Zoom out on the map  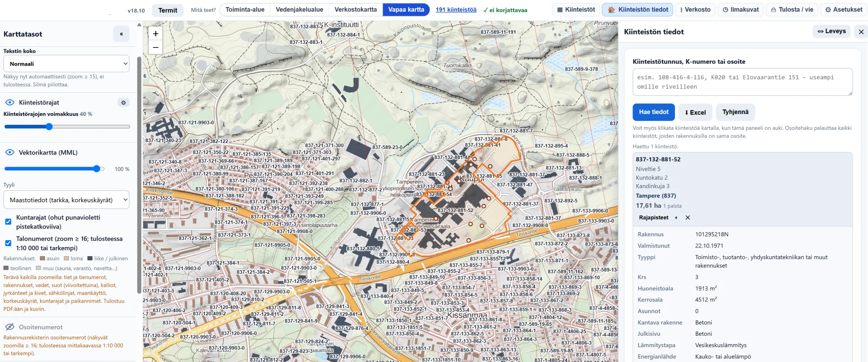[156, 47]
